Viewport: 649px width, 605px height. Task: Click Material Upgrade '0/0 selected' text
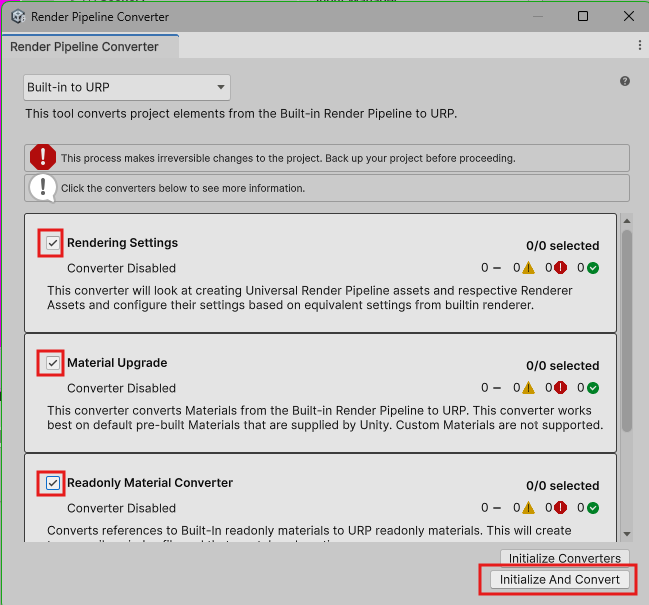coord(562,366)
